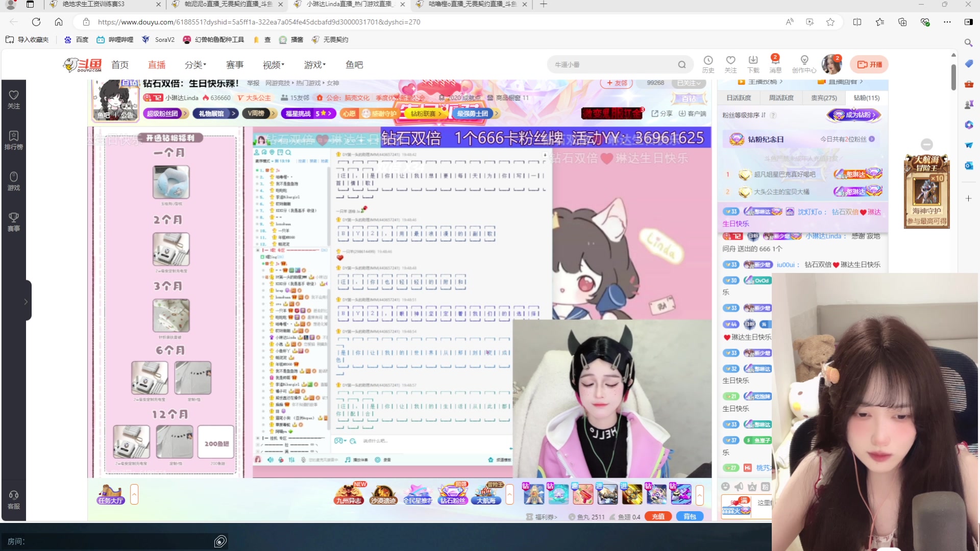
Task: Click the 开播 start streaming button
Action: (x=869, y=64)
